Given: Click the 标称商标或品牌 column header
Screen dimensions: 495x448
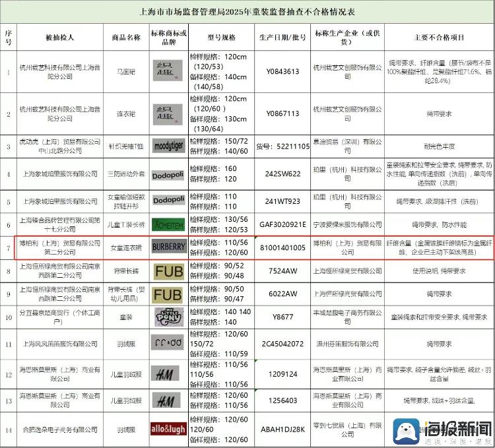Looking at the screenshot, I should pyautogui.click(x=168, y=38).
